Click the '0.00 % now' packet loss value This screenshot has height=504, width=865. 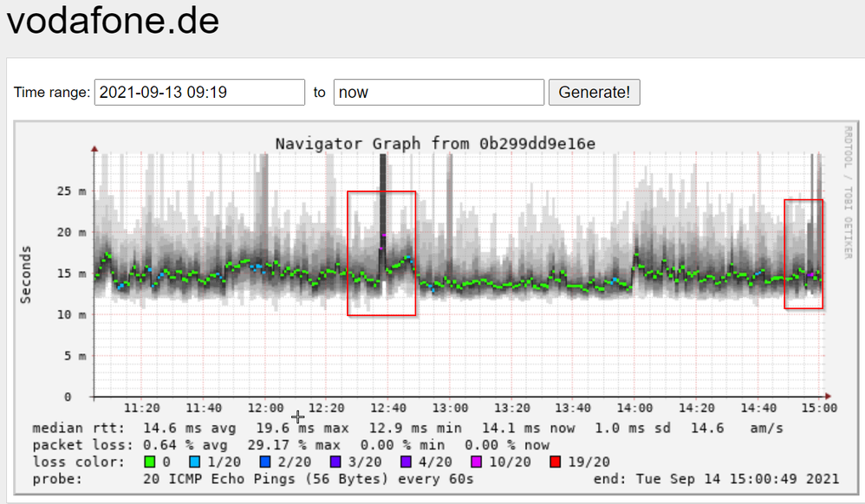click(506, 445)
